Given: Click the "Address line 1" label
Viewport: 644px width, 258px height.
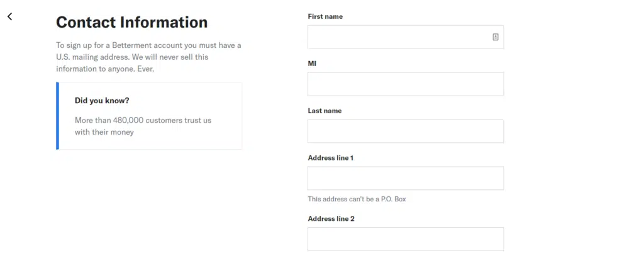Looking at the screenshot, I should click(330, 158).
